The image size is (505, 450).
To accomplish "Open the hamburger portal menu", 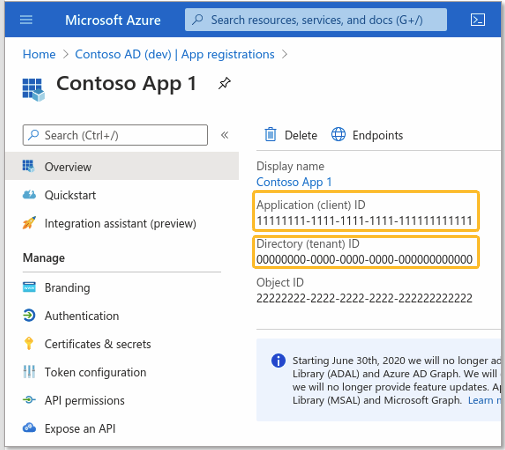I will tap(26, 20).
